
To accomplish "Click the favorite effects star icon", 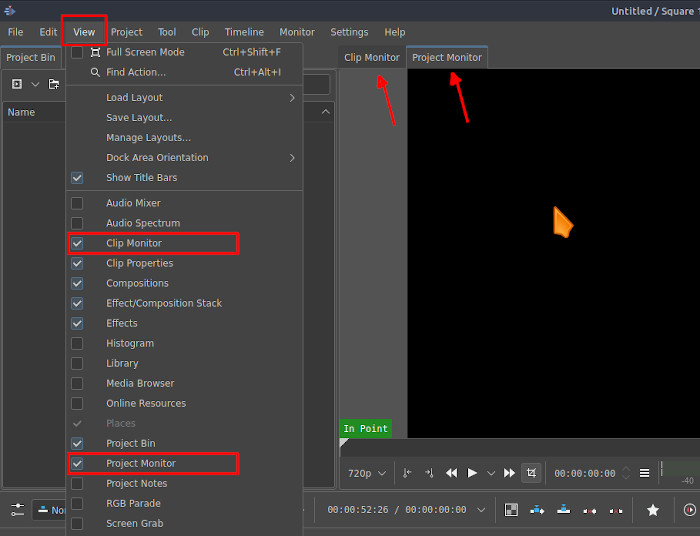I will [653, 510].
